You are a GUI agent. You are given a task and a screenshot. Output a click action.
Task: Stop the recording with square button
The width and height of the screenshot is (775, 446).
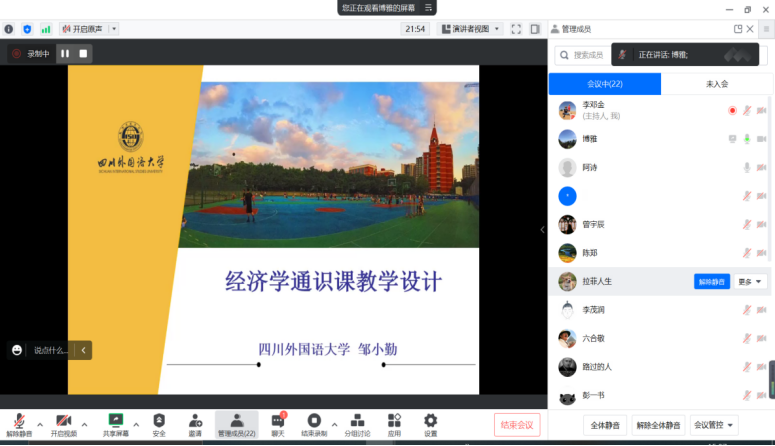[84, 54]
